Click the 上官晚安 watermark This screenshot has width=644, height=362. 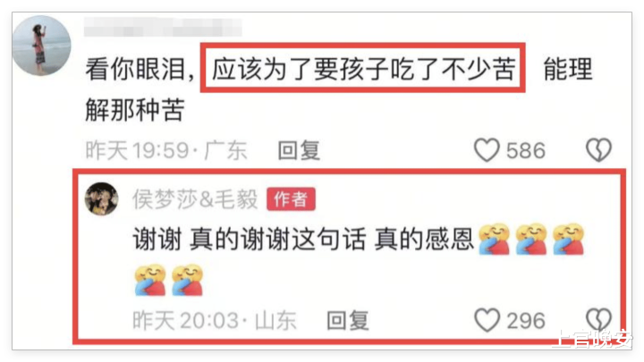point(595,339)
